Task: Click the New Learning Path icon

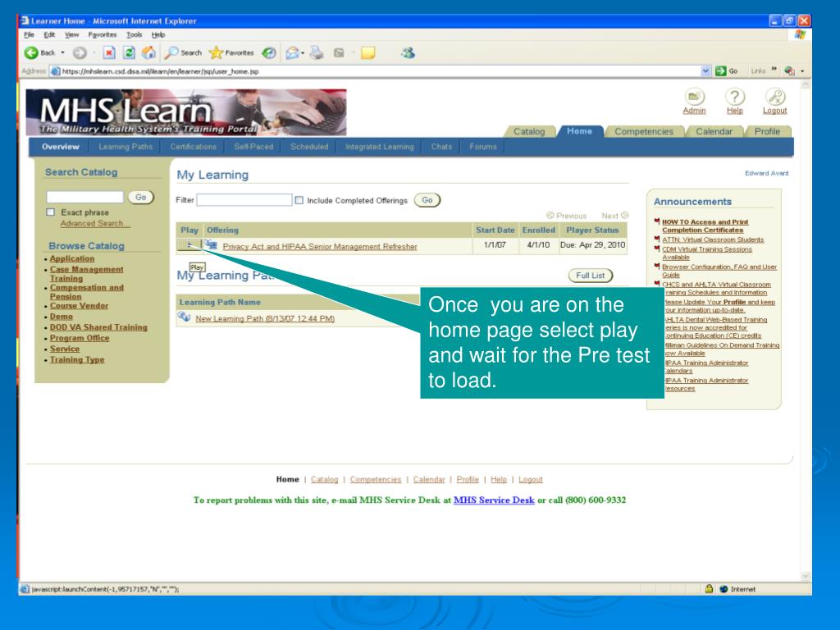Action: [185, 317]
